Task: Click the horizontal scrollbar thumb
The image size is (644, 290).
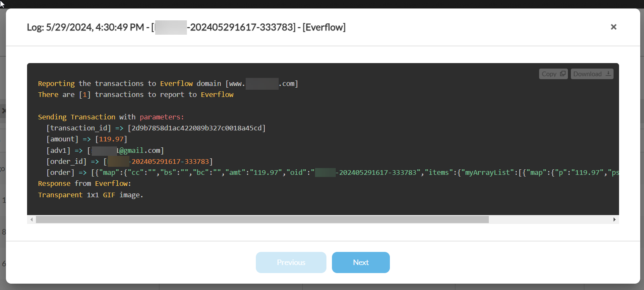Action: (262, 220)
